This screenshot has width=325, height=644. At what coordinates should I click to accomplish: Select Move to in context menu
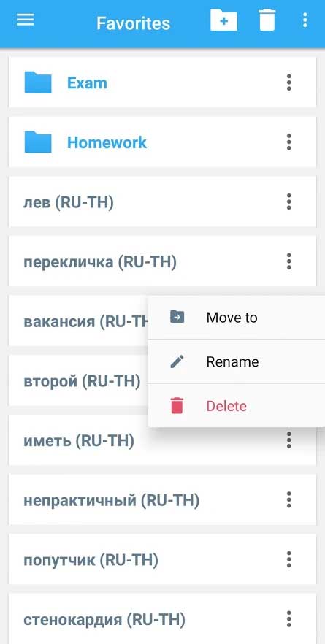pos(237,317)
